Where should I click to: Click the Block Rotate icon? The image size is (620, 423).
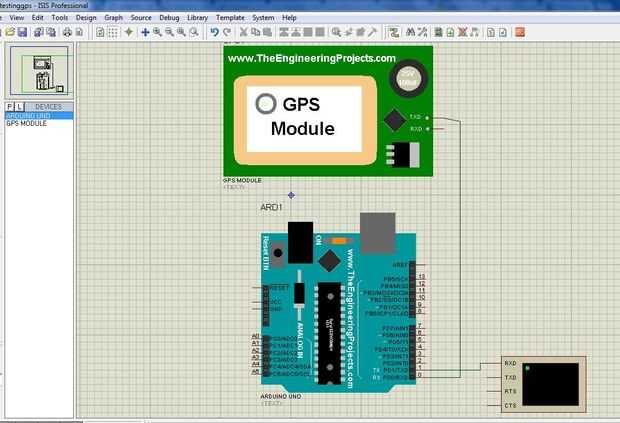pos(308,32)
